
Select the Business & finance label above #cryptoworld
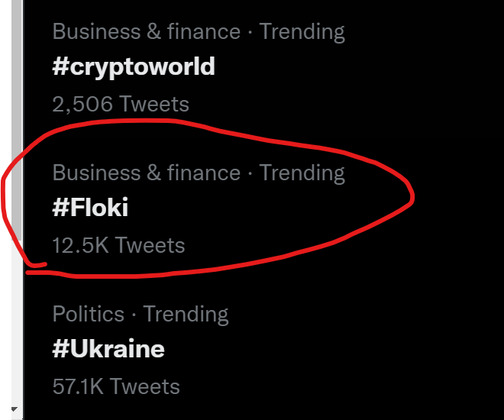click(146, 32)
